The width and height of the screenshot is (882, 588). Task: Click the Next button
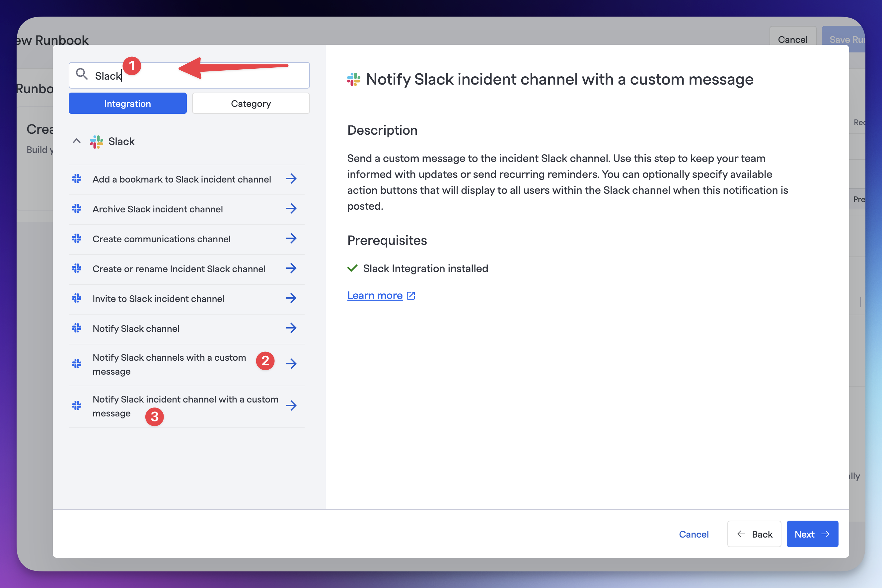pos(812,534)
